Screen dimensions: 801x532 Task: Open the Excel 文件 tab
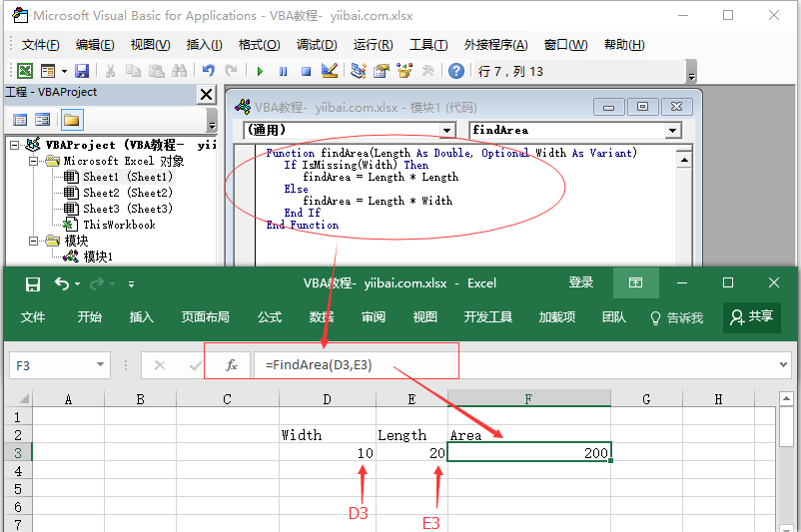pyautogui.click(x=33, y=317)
